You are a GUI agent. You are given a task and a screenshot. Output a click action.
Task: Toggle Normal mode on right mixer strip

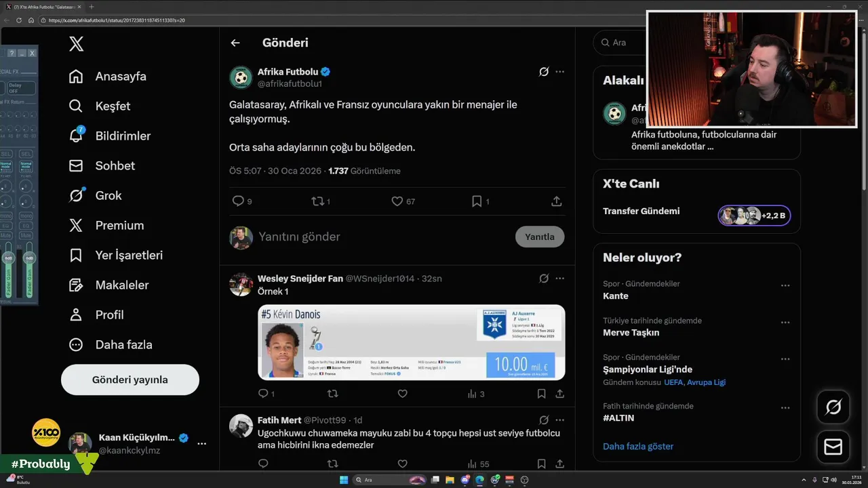coord(26,165)
